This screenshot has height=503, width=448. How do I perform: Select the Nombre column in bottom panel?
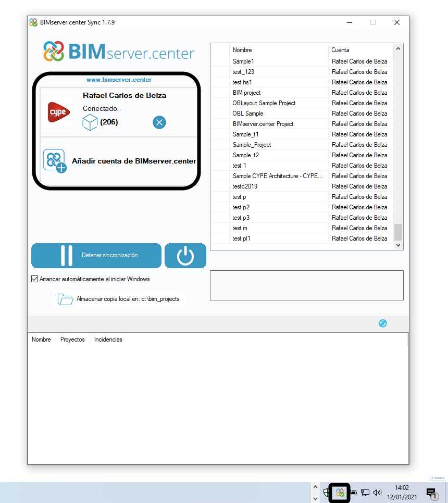[41, 339]
